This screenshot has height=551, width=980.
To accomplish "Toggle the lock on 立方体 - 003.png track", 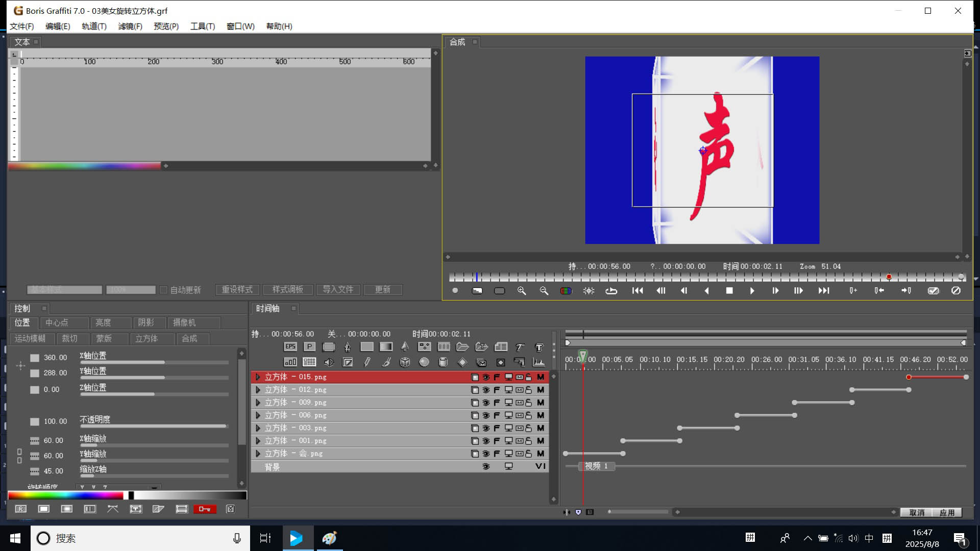I will click(529, 428).
